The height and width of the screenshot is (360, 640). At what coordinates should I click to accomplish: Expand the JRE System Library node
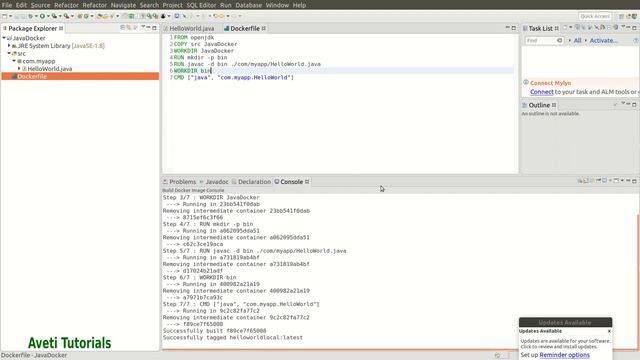[9, 46]
